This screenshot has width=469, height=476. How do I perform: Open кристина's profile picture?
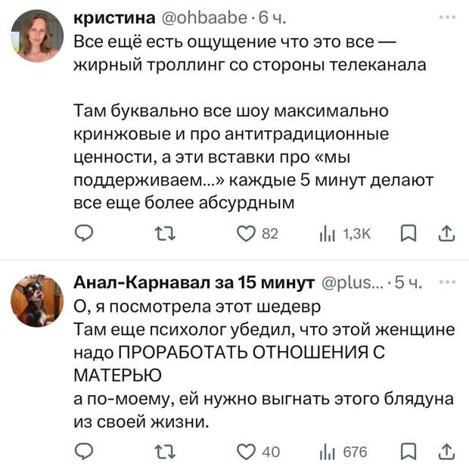point(36,36)
